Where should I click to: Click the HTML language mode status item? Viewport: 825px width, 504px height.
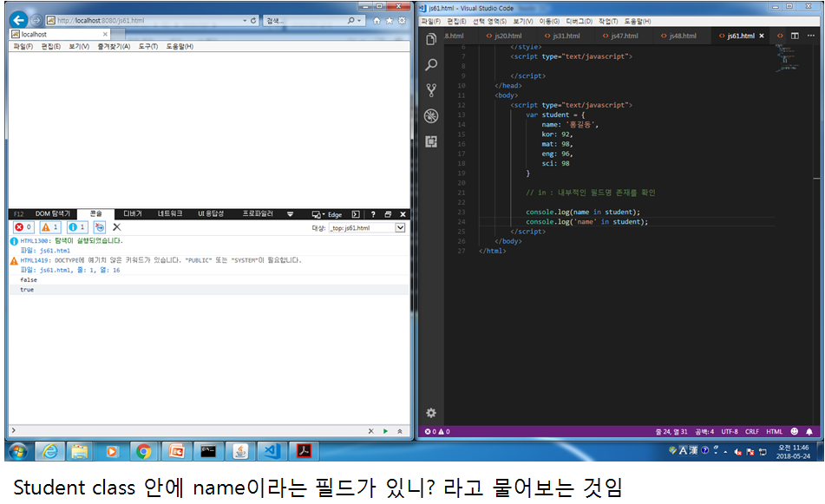coord(774,431)
